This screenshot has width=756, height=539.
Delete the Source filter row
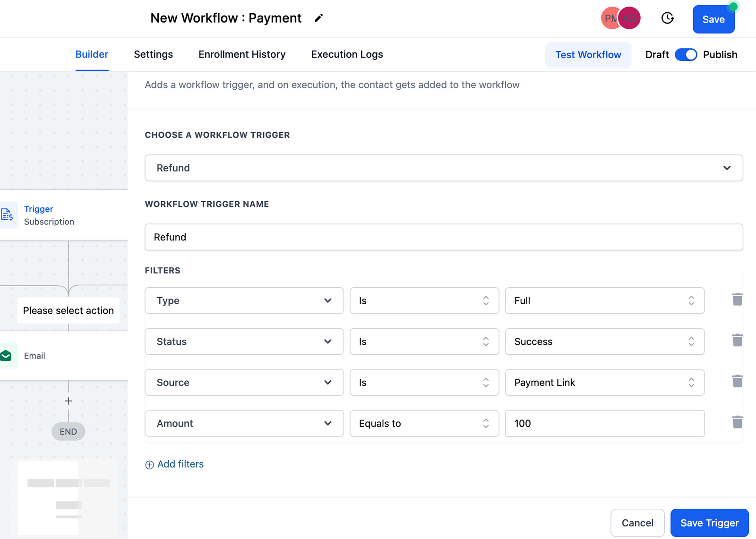pos(737,381)
